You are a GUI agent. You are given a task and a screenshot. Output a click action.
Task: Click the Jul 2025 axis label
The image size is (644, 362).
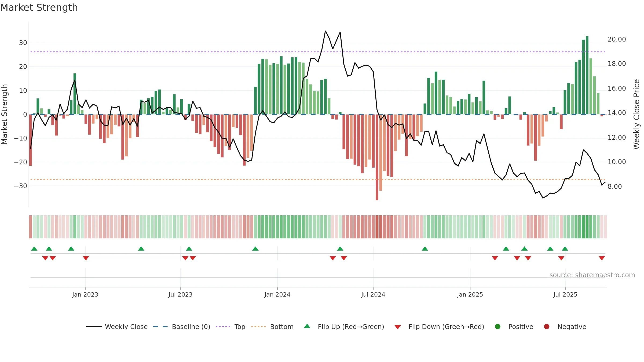coord(565,294)
